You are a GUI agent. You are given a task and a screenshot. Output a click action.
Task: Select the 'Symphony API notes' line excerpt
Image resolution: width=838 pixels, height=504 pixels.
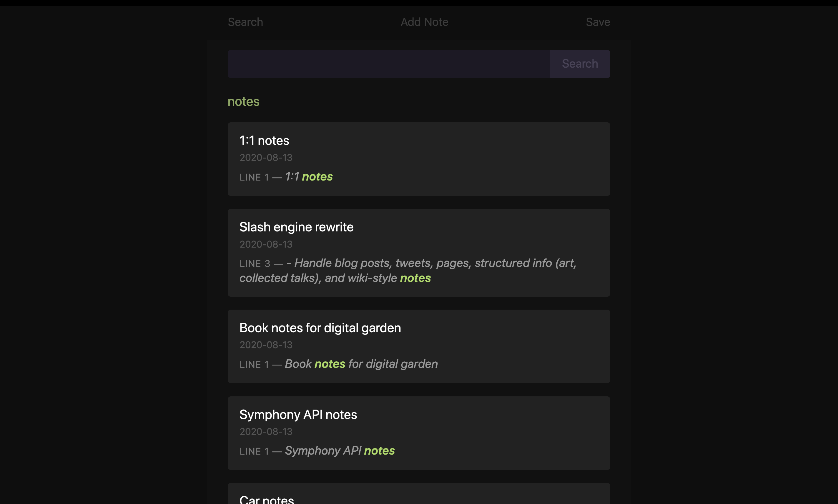pyautogui.click(x=317, y=451)
